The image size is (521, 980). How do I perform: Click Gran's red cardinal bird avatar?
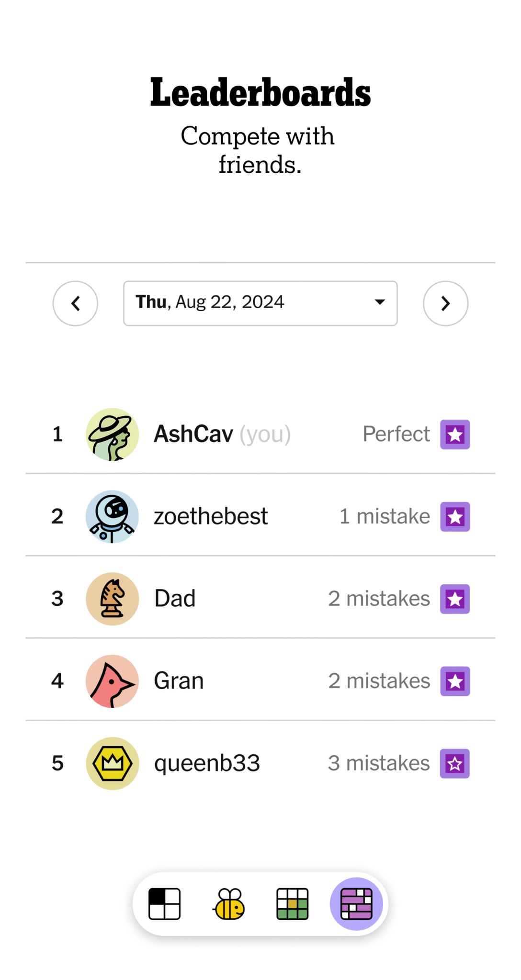point(112,681)
